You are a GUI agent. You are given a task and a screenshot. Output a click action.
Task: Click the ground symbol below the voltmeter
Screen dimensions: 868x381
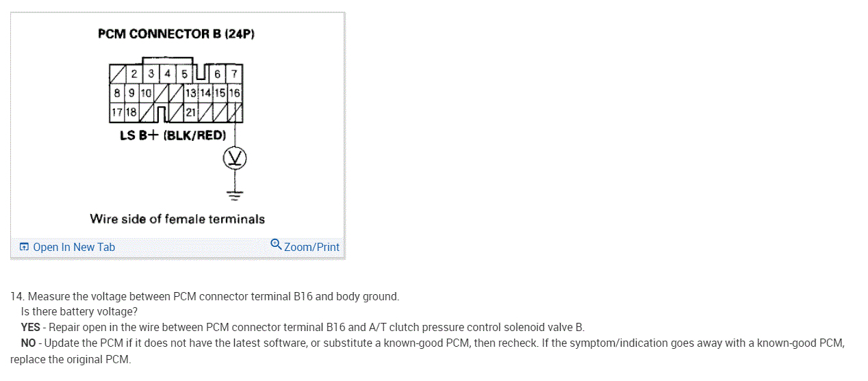click(x=235, y=194)
